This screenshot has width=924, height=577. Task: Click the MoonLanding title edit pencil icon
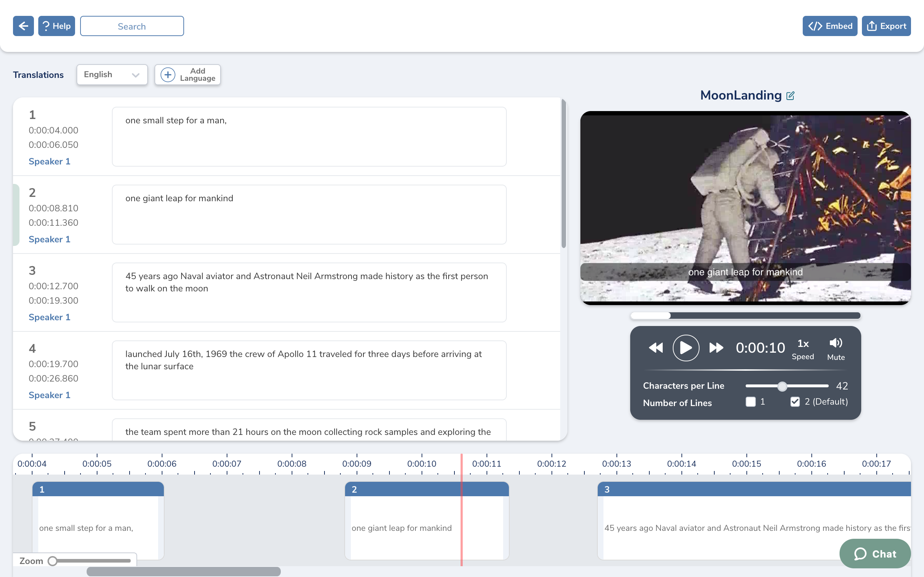click(x=790, y=96)
